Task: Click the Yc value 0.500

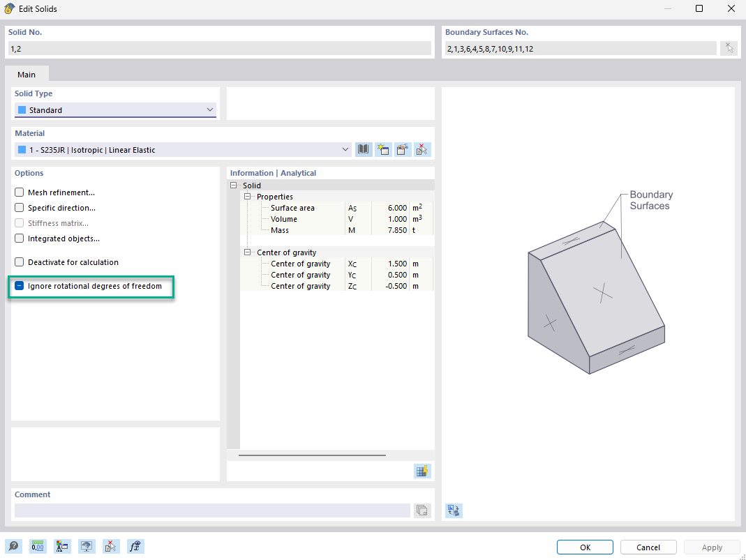Action: pos(397,275)
